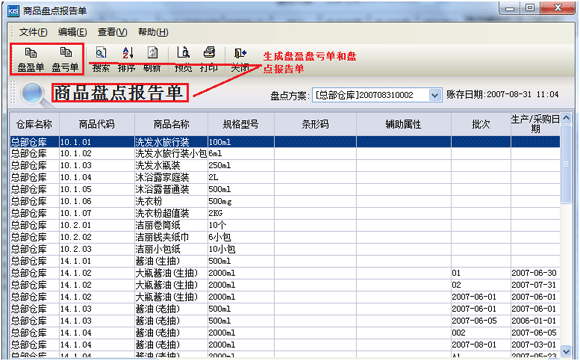Generate the 盘盈单 inventory surplus document
The width and height of the screenshot is (580, 361).
(31, 59)
